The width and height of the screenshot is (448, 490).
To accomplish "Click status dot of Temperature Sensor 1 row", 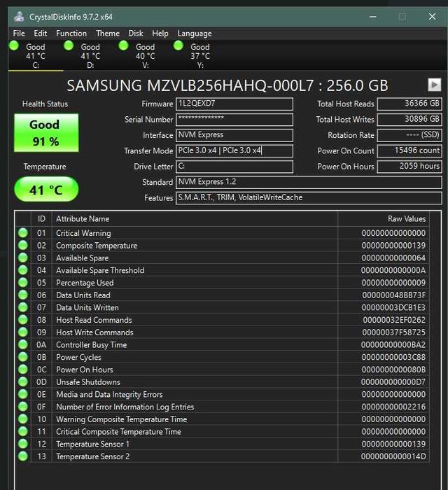I will click(x=23, y=444).
